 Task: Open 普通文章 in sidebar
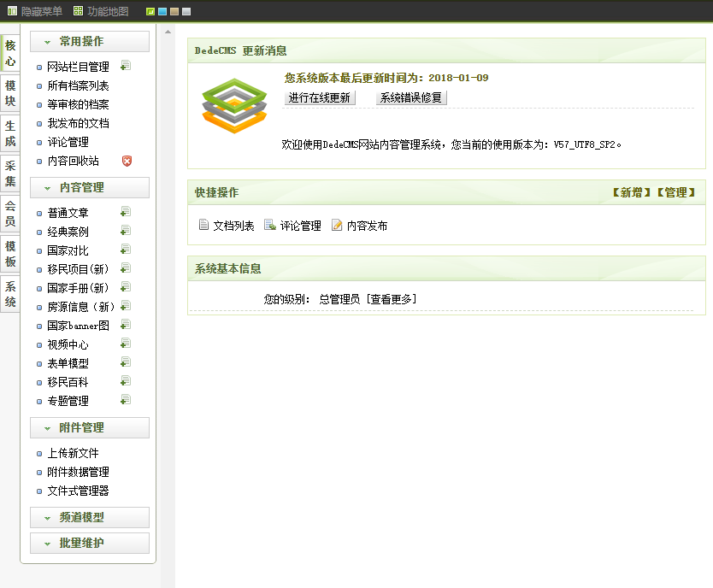point(68,213)
